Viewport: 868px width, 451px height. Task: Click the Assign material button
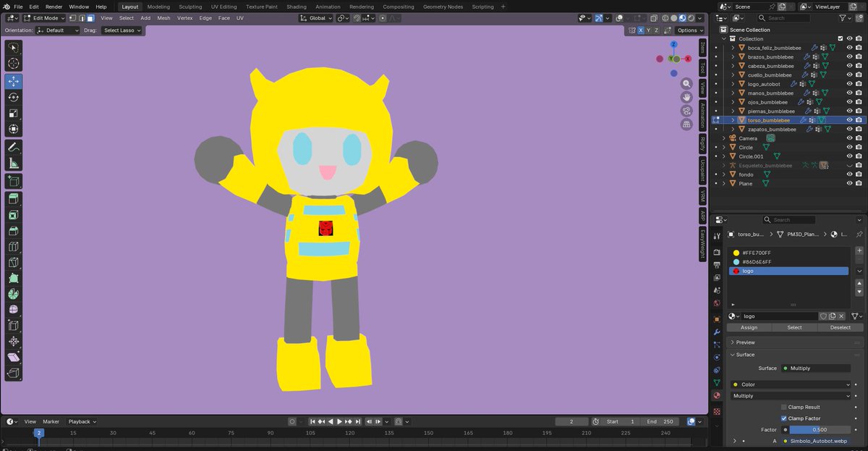point(749,327)
